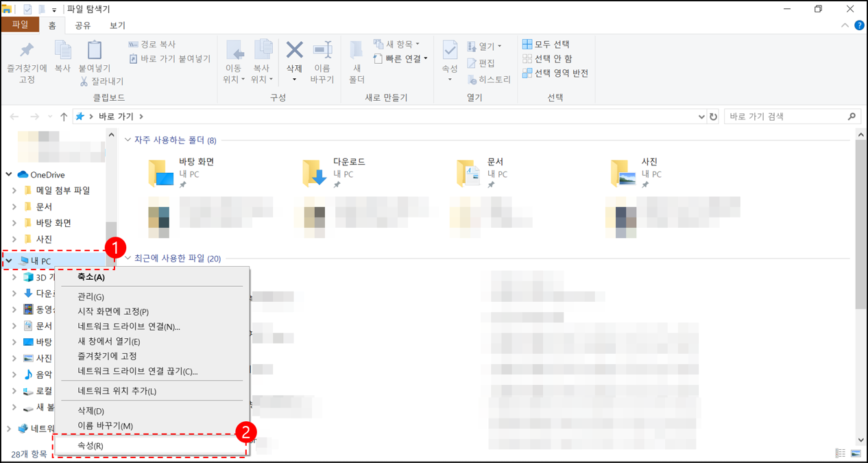The image size is (868, 463).
Task: Select the 복사 (Copy) icon in ribbon
Action: (x=62, y=60)
